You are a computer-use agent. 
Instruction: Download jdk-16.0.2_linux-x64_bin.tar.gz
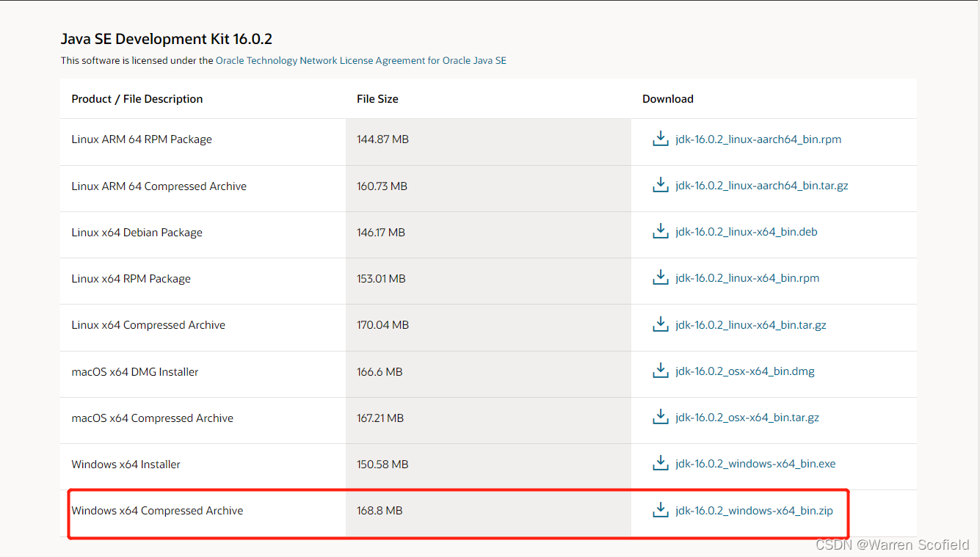click(751, 325)
